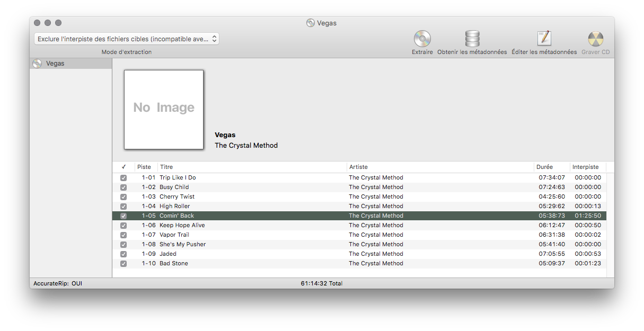This screenshot has width=644, height=331.
Task: Sort by the checkmark column header
Action: pos(123,167)
